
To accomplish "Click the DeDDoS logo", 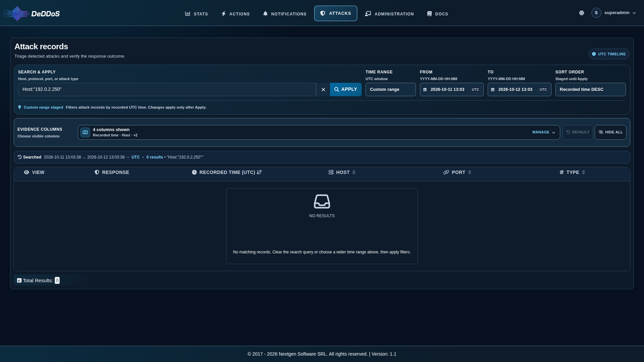I will tap(32, 13).
